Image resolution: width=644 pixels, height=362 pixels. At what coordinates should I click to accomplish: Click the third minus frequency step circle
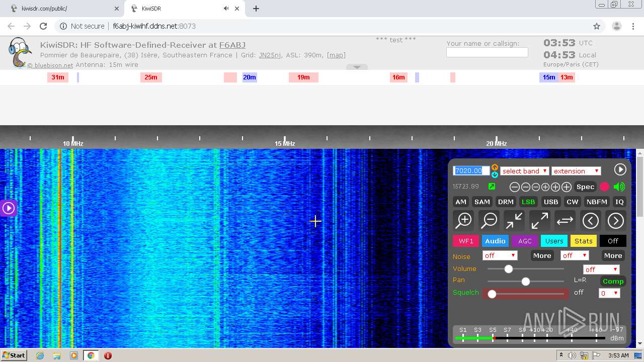pos(535,187)
